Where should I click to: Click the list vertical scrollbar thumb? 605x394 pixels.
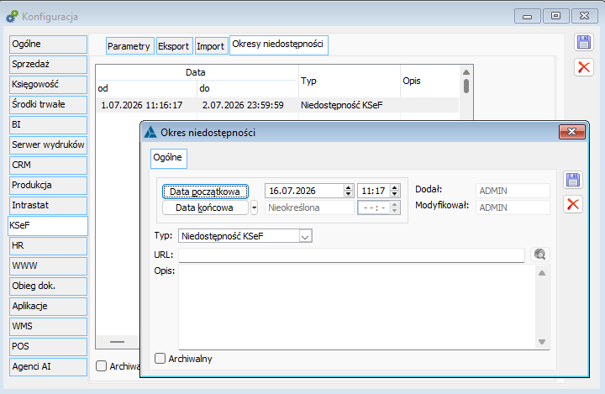point(466,86)
